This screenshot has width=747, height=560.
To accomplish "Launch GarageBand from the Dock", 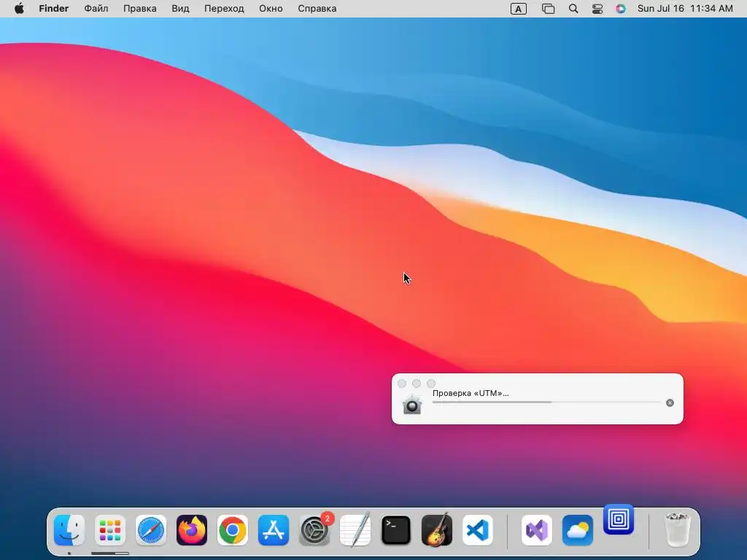I will (x=437, y=529).
